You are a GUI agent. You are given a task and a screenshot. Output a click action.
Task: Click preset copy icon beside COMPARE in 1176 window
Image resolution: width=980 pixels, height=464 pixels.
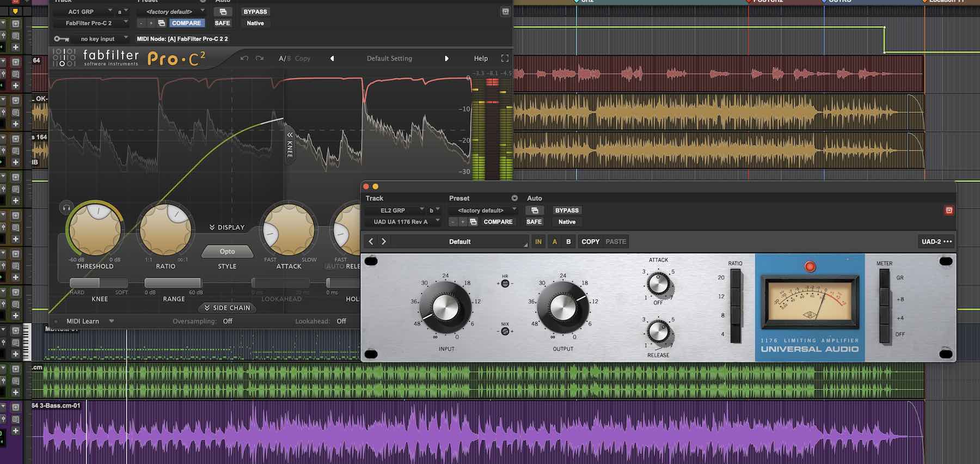click(473, 222)
